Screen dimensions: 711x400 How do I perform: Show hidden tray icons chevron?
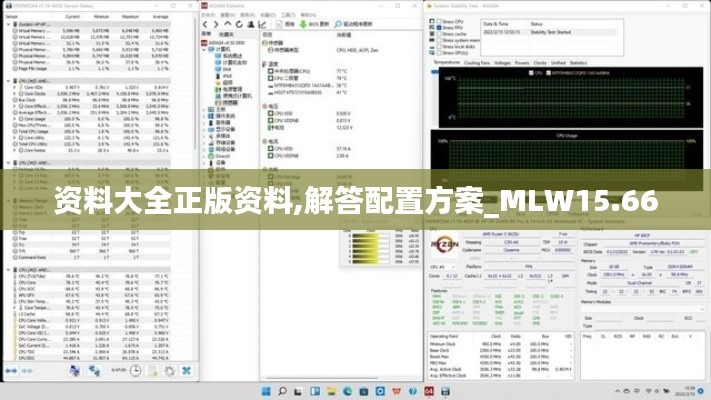click(x=617, y=391)
